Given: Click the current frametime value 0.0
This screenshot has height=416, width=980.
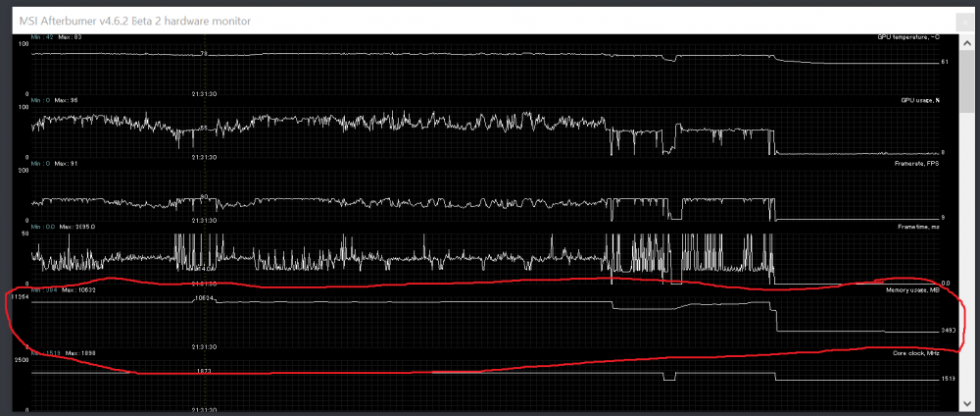Looking at the screenshot, I should point(946,284).
